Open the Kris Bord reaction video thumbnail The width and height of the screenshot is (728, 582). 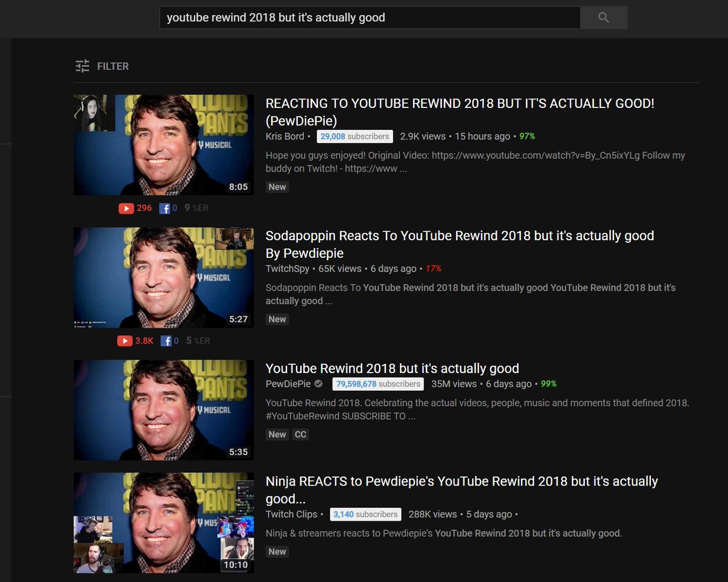pos(164,144)
